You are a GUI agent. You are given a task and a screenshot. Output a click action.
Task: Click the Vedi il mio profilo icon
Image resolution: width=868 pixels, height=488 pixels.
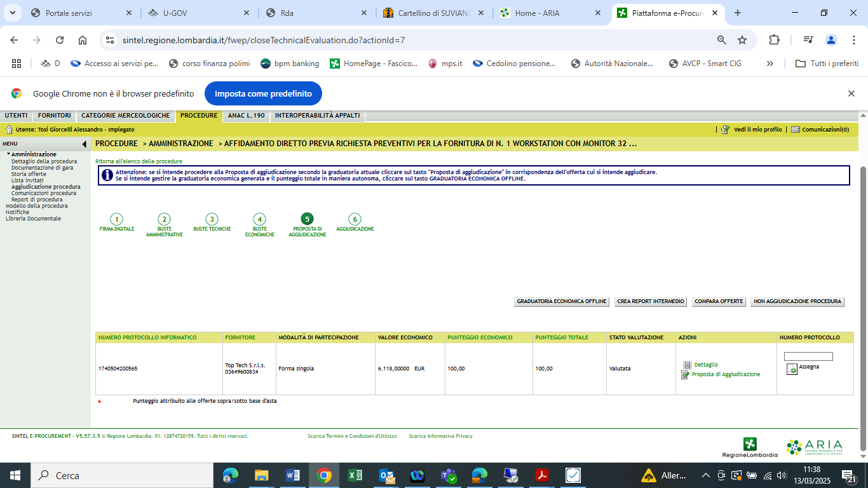point(725,130)
